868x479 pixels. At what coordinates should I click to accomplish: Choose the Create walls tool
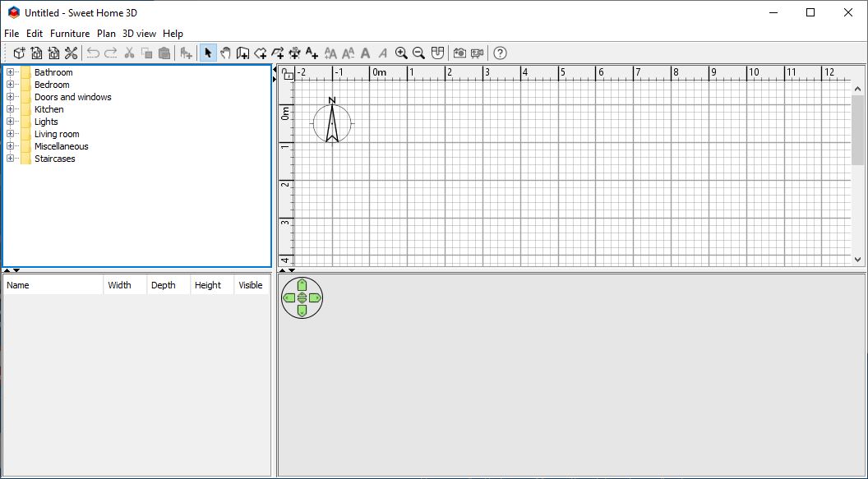pyautogui.click(x=242, y=53)
